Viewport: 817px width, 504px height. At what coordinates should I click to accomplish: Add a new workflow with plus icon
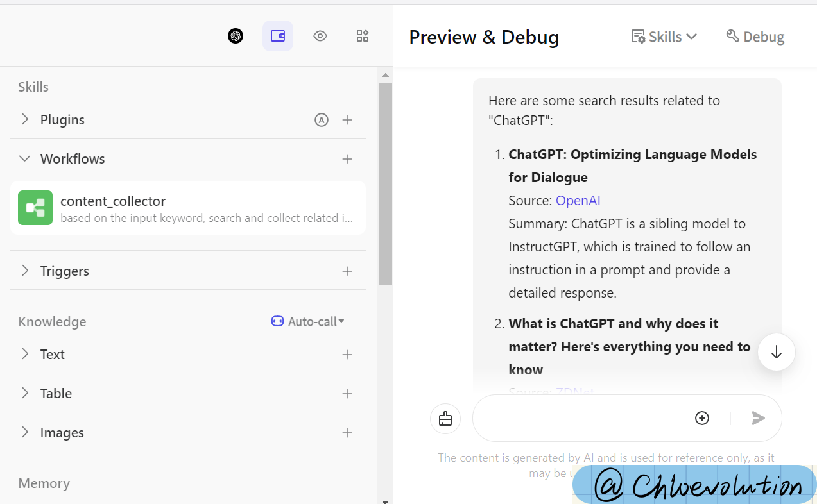[347, 158]
